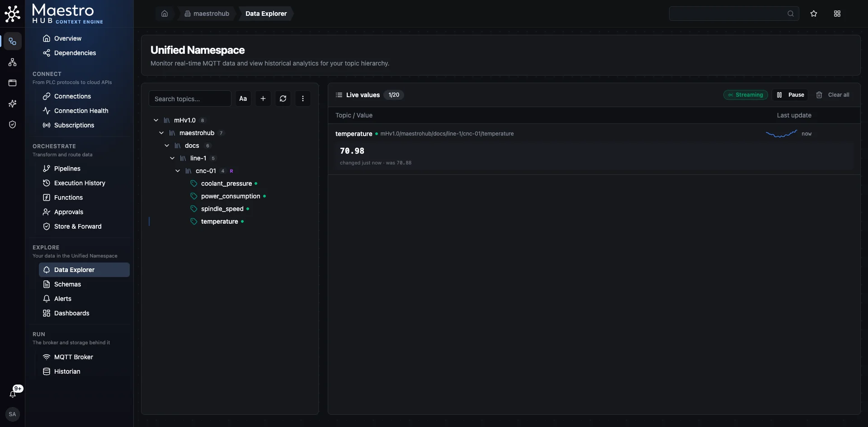Refresh the topic tree
Viewport: 868px width, 427px height.
coord(283,99)
